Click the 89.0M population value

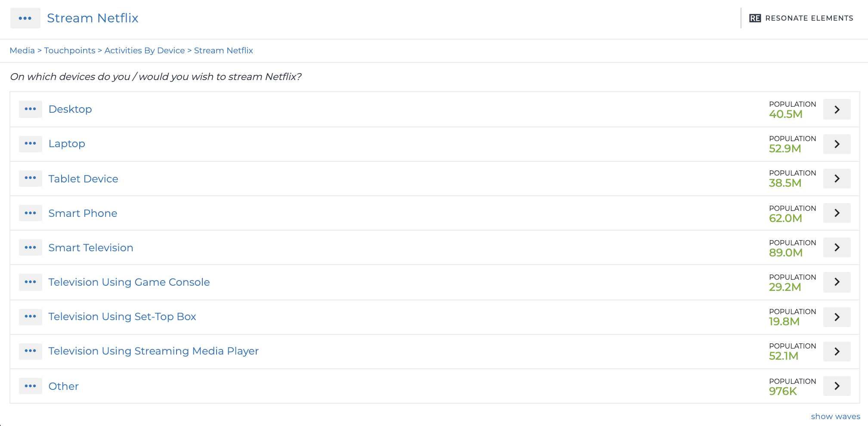pos(786,253)
